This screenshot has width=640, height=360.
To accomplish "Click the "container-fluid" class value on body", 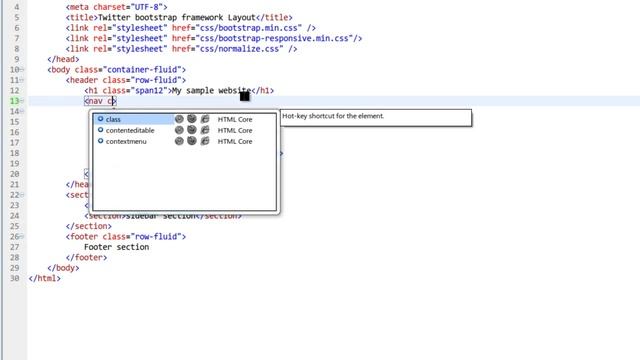I will 142,69.
